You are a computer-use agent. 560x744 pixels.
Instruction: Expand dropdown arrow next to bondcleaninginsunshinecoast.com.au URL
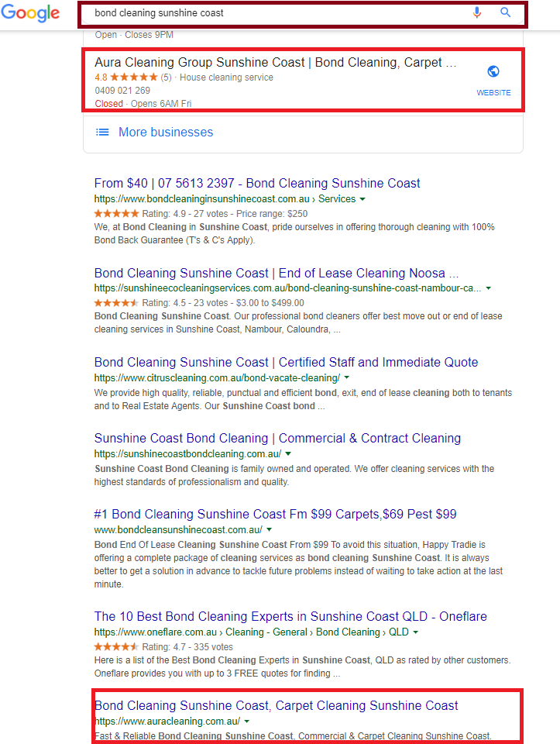[x=362, y=199]
